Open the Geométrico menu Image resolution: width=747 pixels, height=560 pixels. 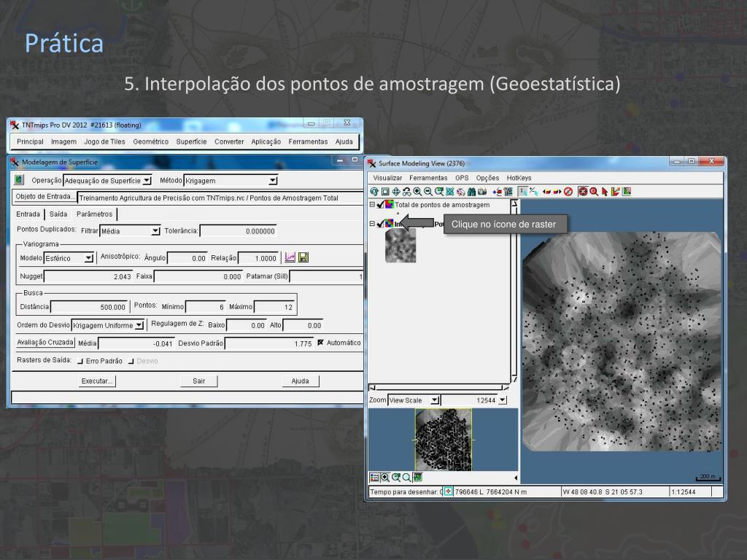click(150, 141)
